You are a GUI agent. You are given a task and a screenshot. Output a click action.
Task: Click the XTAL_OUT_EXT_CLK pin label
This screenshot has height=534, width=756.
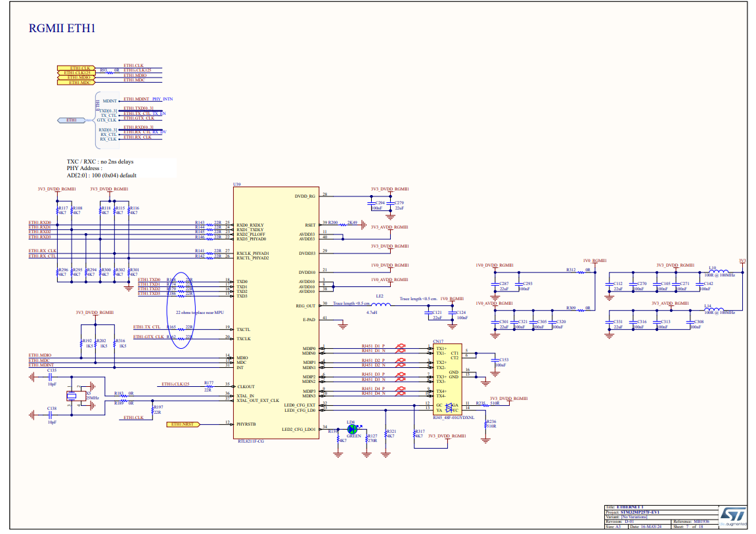(x=258, y=401)
